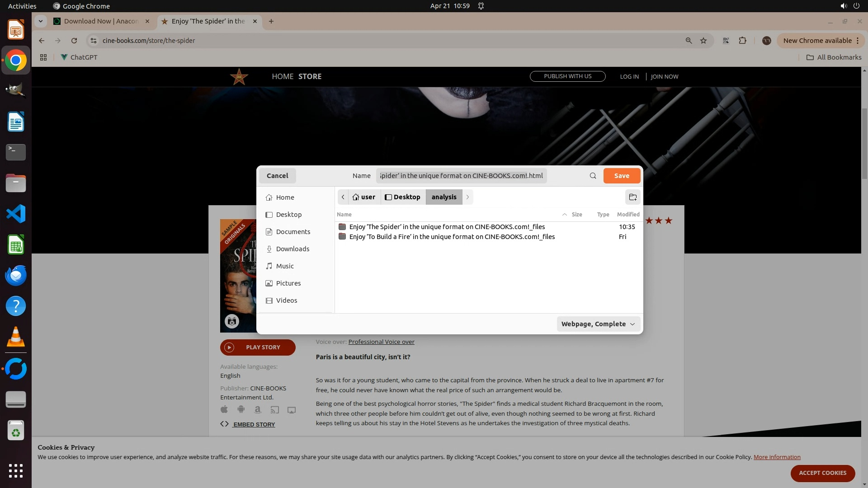Open Visual Studio Code from dock
Screen dimensions: 868x488
[x=16, y=214]
